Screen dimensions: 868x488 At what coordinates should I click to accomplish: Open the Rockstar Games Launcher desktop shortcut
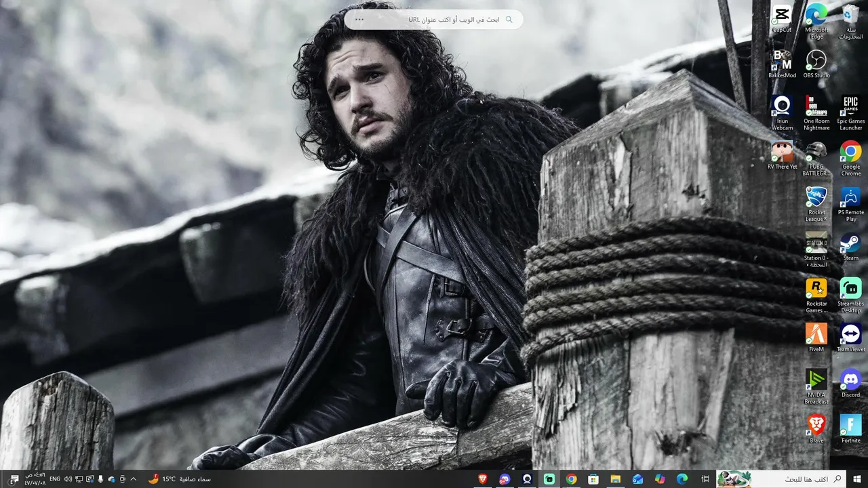pyautogui.click(x=816, y=296)
